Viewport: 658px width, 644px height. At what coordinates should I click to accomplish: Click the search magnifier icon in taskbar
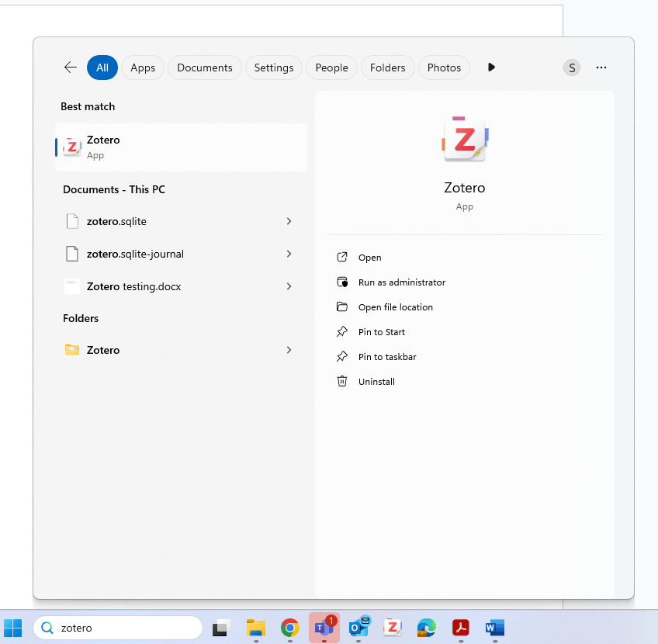47,628
